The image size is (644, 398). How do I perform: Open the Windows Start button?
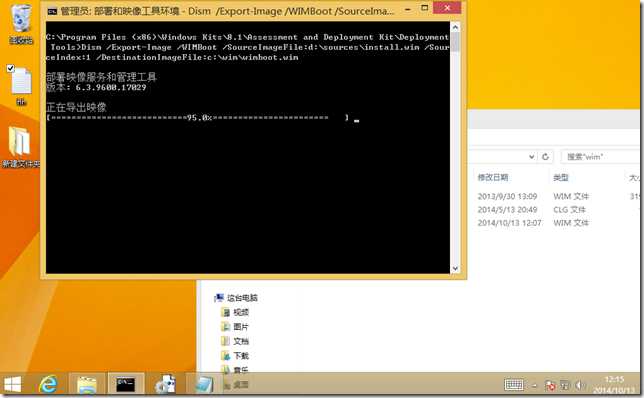pos(13,385)
